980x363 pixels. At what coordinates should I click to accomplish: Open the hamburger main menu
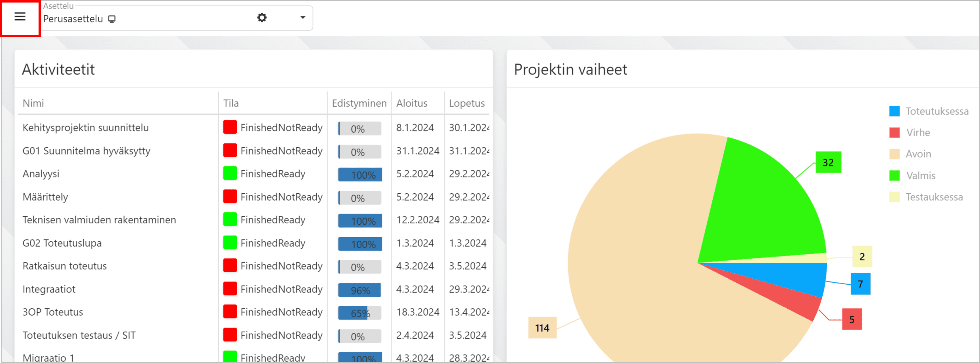[x=20, y=17]
